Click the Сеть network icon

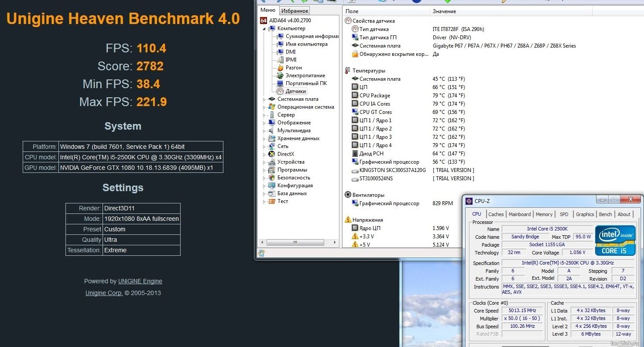[272, 146]
